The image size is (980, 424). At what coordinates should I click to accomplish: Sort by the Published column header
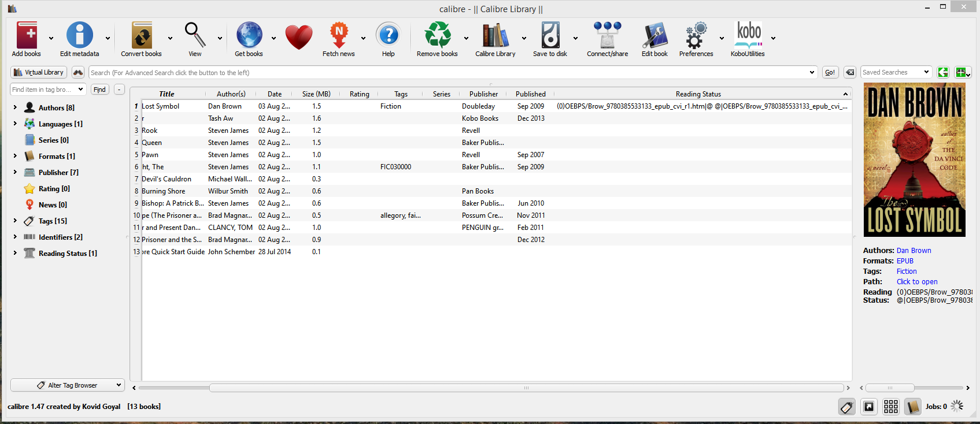click(x=531, y=94)
